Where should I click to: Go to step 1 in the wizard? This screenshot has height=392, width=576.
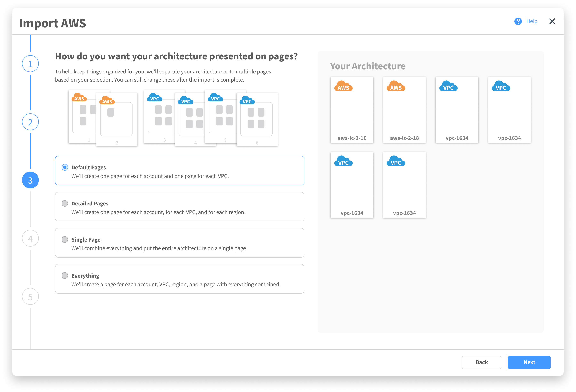click(x=30, y=64)
